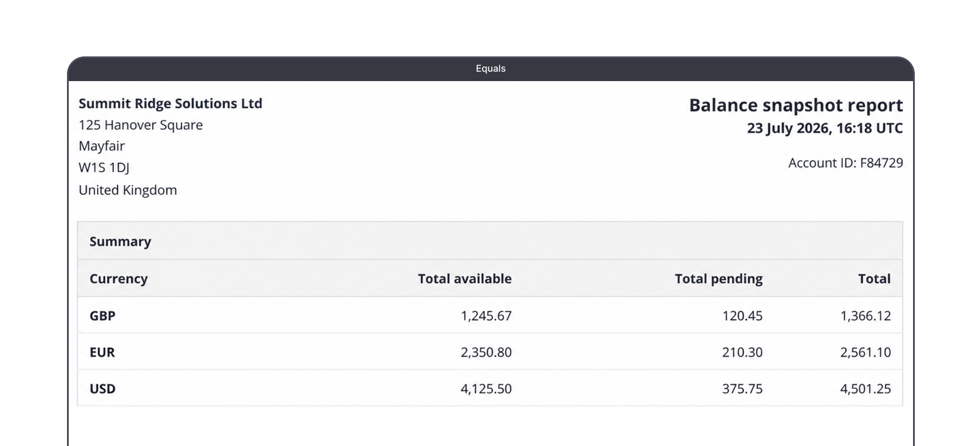Click EUR pending amount 210.30
Screen dimensions: 980x446
click(x=742, y=352)
